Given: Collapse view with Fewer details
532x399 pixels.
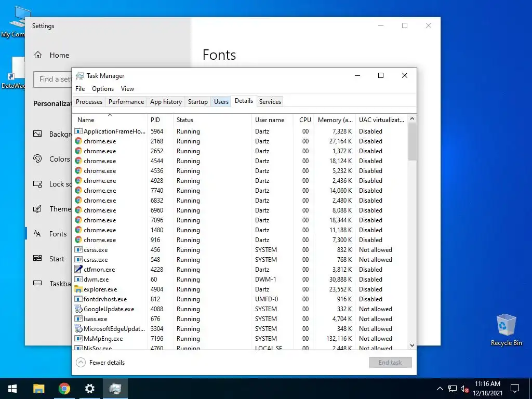Looking at the screenshot, I should [x=100, y=362].
